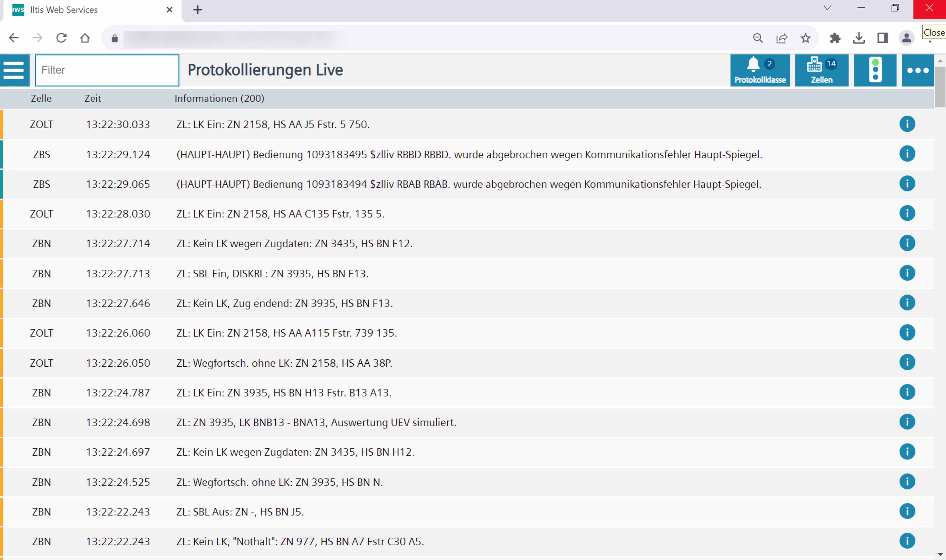Show info for ZBN 13:22:27.714 entry
The width and height of the screenshot is (946, 560).
click(907, 243)
